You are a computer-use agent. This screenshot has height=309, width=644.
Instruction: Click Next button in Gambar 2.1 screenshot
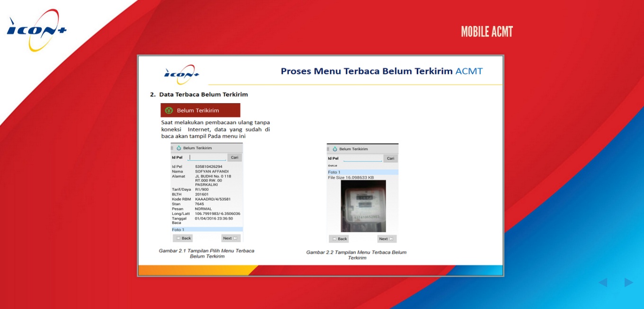231,238
